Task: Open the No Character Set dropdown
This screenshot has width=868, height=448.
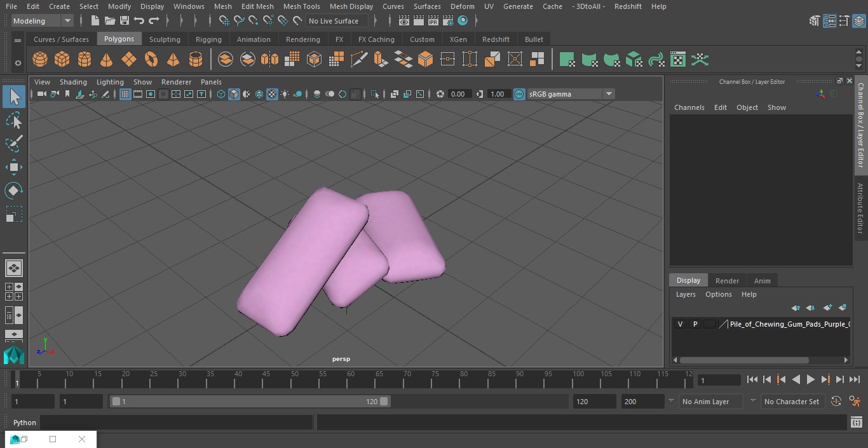Action: (794, 402)
